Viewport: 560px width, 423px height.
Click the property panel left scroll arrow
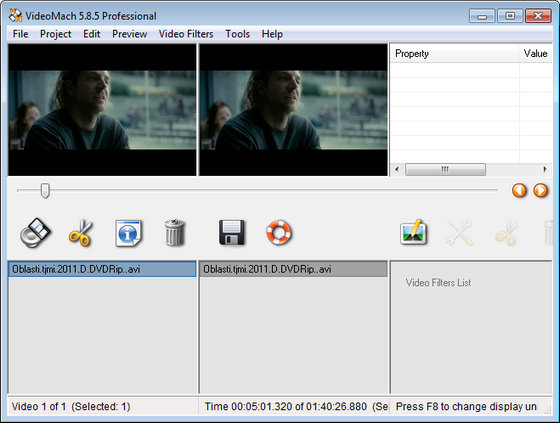coord(397,169)
